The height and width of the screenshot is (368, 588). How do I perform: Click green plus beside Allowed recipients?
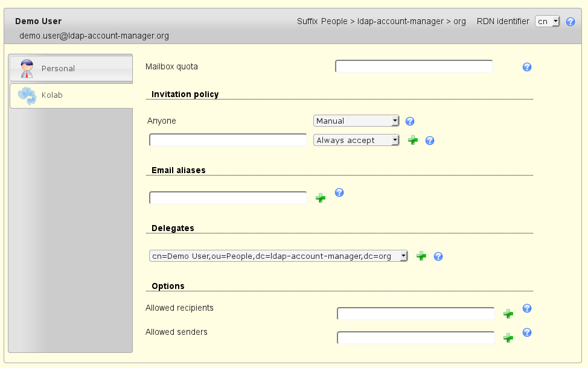(x=508, y=313)
